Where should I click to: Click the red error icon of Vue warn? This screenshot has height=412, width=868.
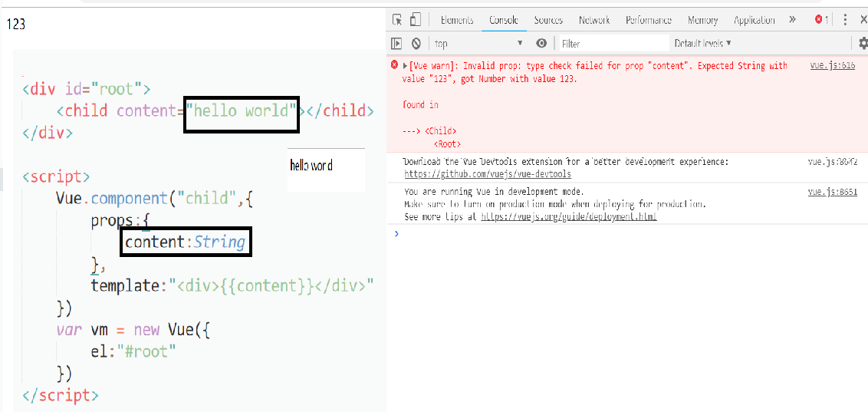pos(394,64)
